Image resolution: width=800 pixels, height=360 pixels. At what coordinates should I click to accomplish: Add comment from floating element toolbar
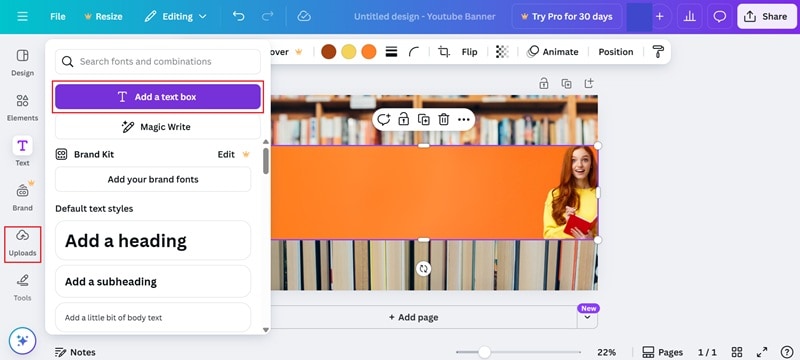click(384, 119)
